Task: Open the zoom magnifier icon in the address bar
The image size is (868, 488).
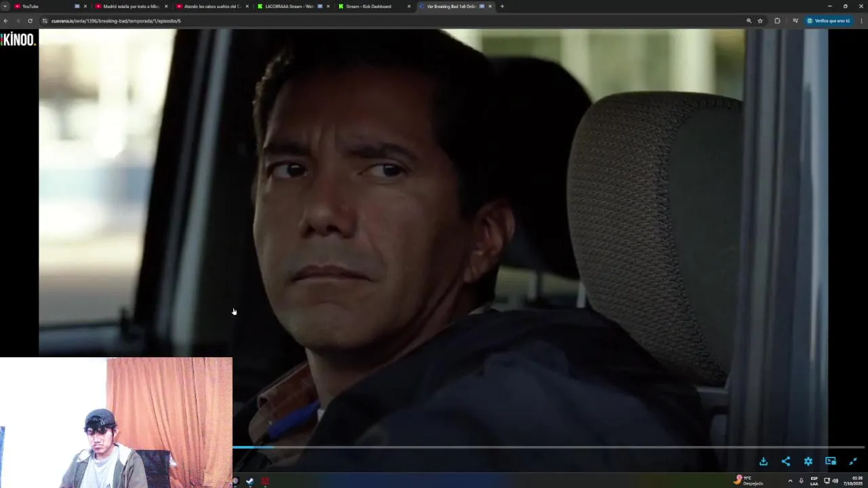Action: coord(749,21)
